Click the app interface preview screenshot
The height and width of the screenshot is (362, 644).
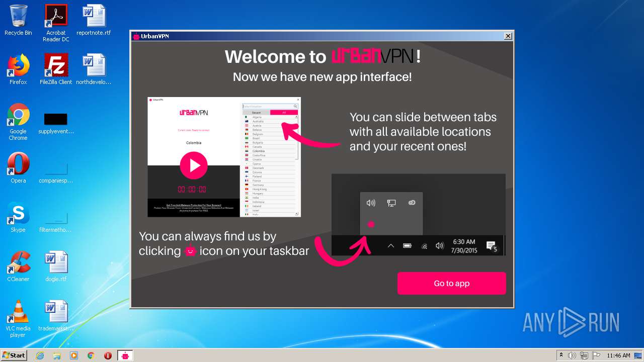click(224, 157)
